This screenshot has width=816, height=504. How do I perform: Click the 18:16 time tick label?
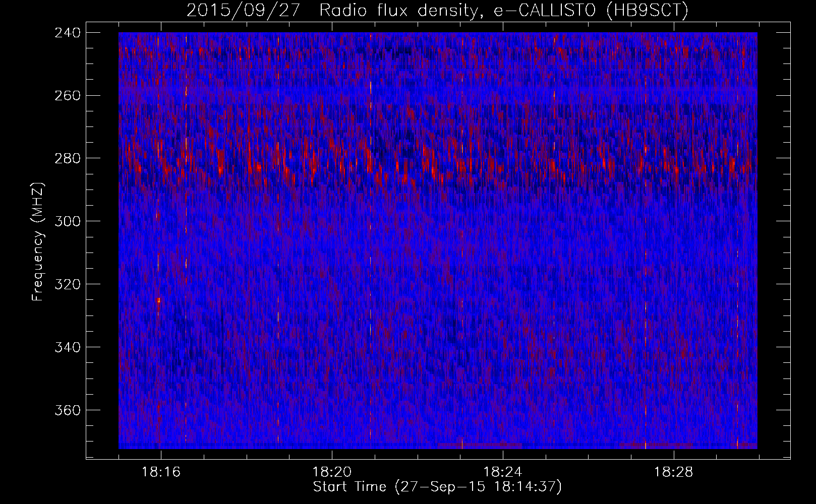(161, 472)
